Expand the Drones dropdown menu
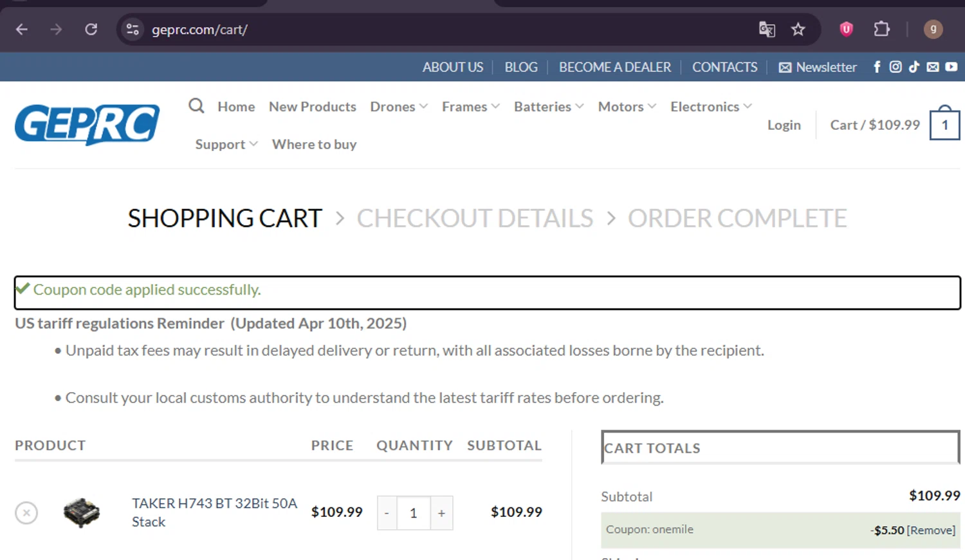The height and width of the screenshot is (560, 965). [x=399, y=107]
